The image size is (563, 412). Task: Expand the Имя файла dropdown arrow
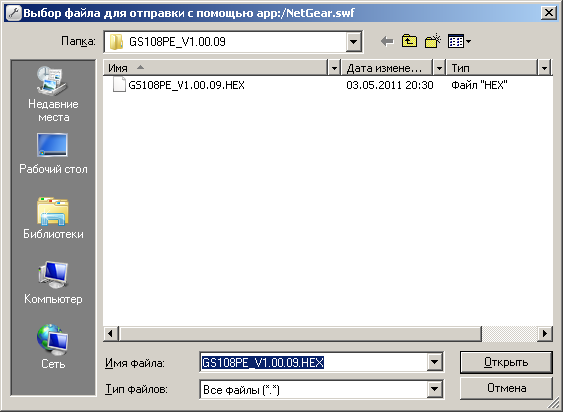click(434, 362)
